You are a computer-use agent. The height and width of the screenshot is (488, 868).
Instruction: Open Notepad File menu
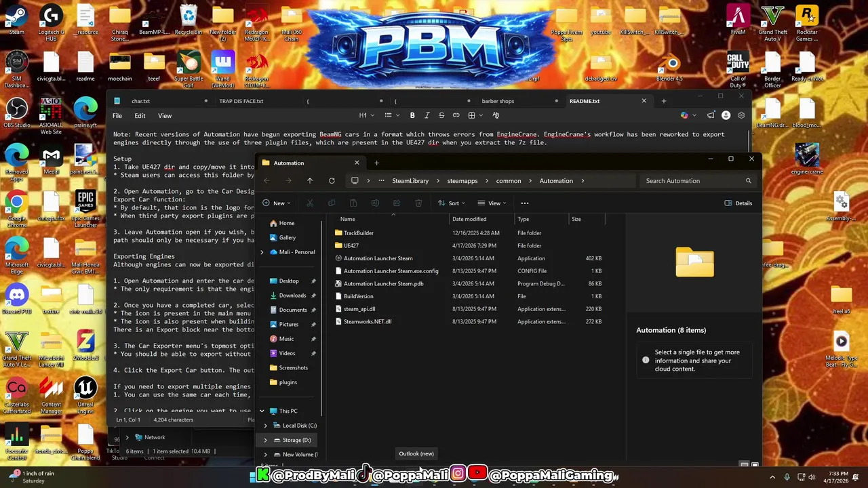[x=117, y=116]
